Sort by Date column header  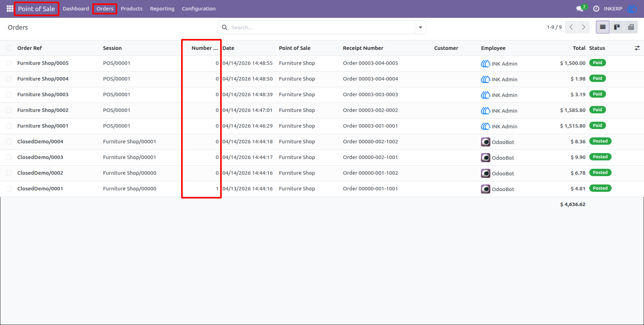[x=229, y=48]
